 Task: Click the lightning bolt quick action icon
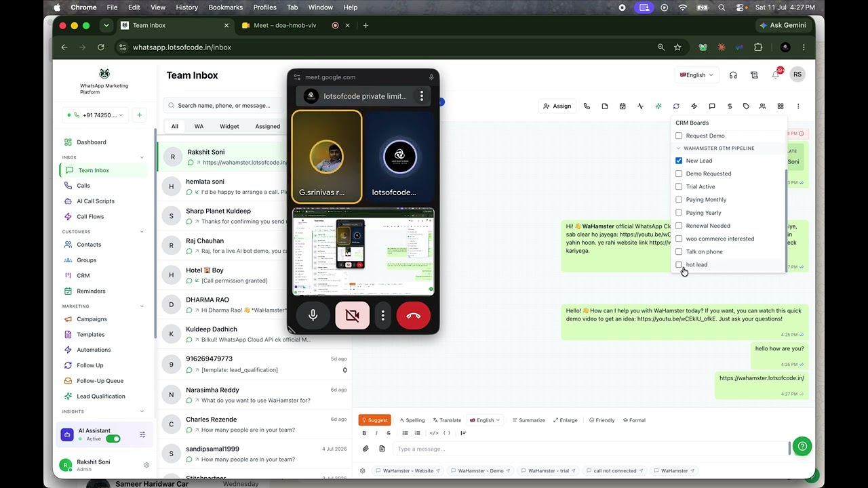tap(694, 106)
